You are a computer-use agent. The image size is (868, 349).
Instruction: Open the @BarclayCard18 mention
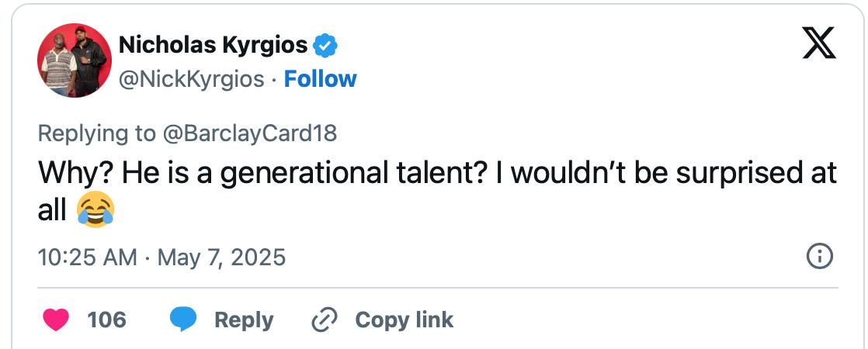point(249,133)
